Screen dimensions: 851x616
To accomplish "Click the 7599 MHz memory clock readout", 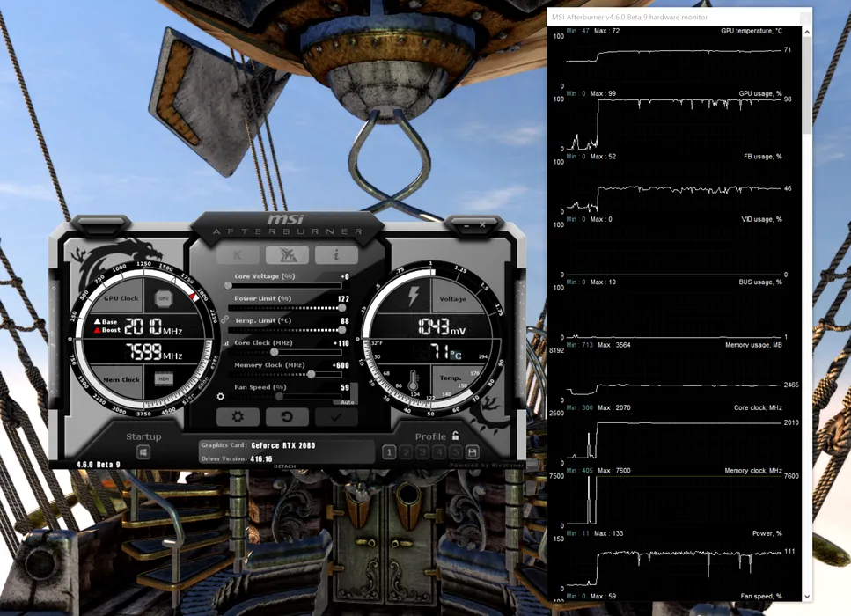I will [x=154, y=352].
